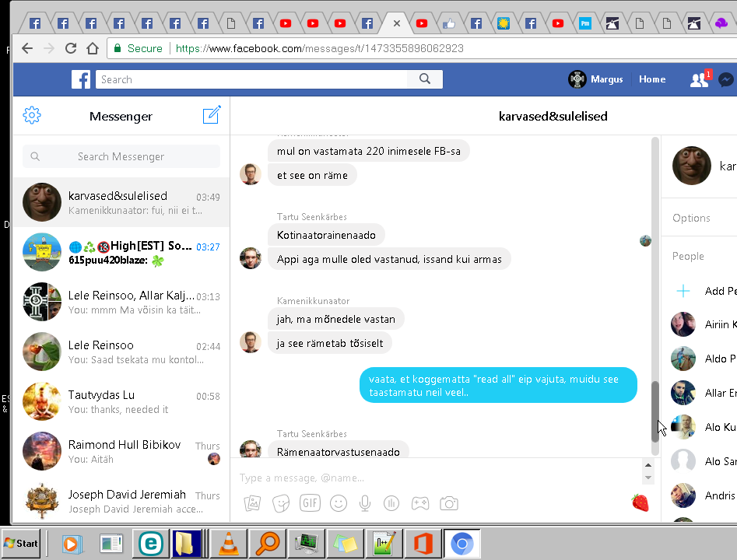
Task: Click 'Appi aga mulle oled vastanud' message
Action: [389, 259]
